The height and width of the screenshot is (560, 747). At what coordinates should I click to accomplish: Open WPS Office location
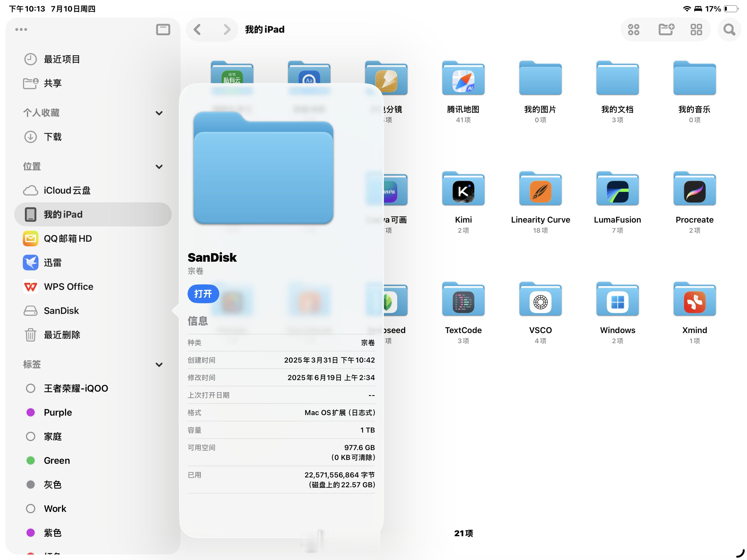pyautogui.click(x=93, y=286)
